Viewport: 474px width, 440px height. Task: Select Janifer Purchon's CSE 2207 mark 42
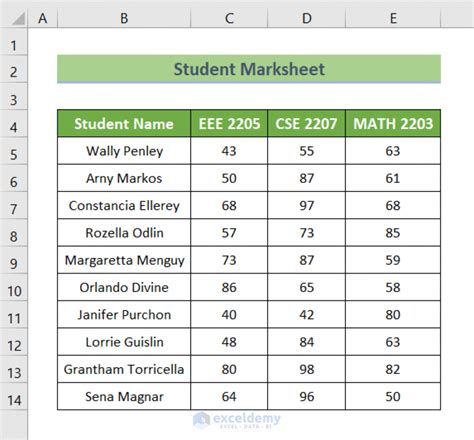click(x=306, y=315)
